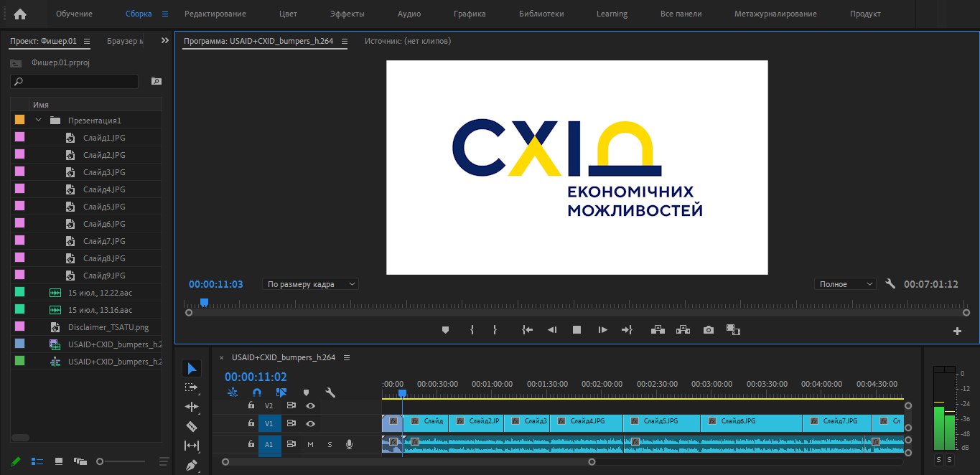
Task: Open timeline display settings wrench
Action: pos(330,392)
